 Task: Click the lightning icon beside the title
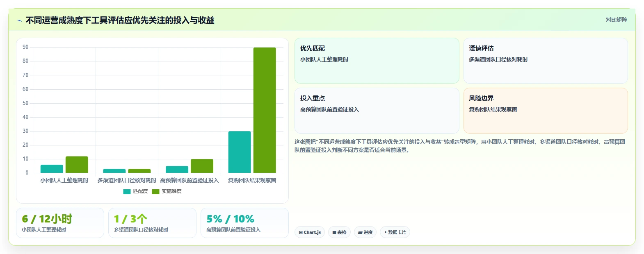(x=19, y=20)
